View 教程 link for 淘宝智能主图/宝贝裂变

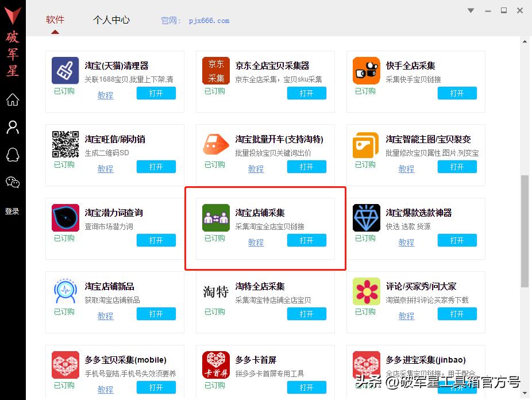coord(406,169)
